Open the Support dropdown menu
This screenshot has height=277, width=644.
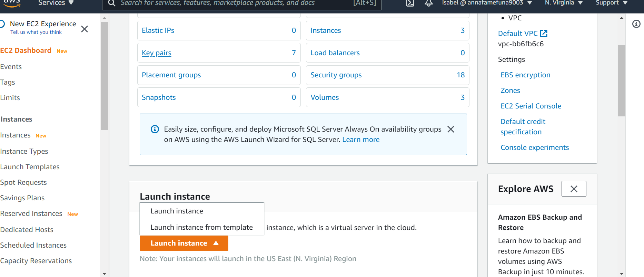coord(611,3)
